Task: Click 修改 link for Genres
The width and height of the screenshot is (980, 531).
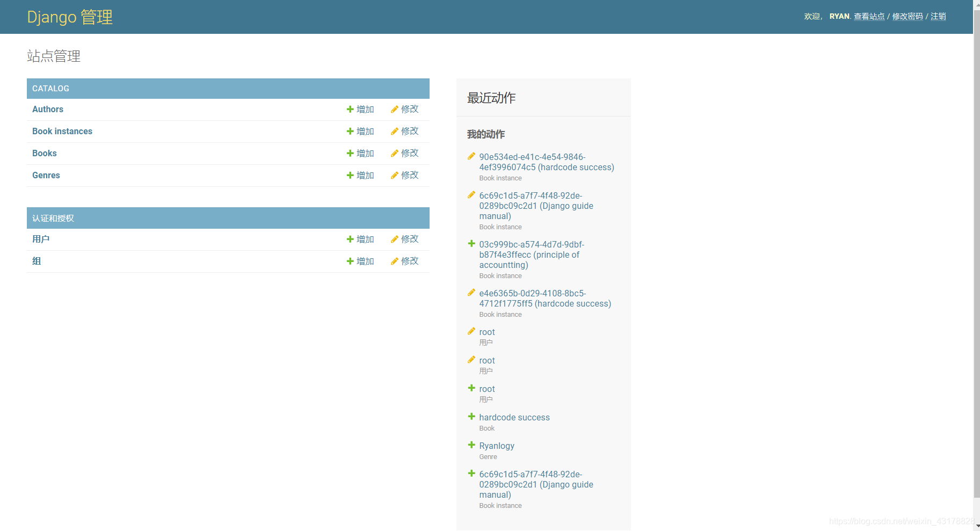Action: [x=410, y=175]
